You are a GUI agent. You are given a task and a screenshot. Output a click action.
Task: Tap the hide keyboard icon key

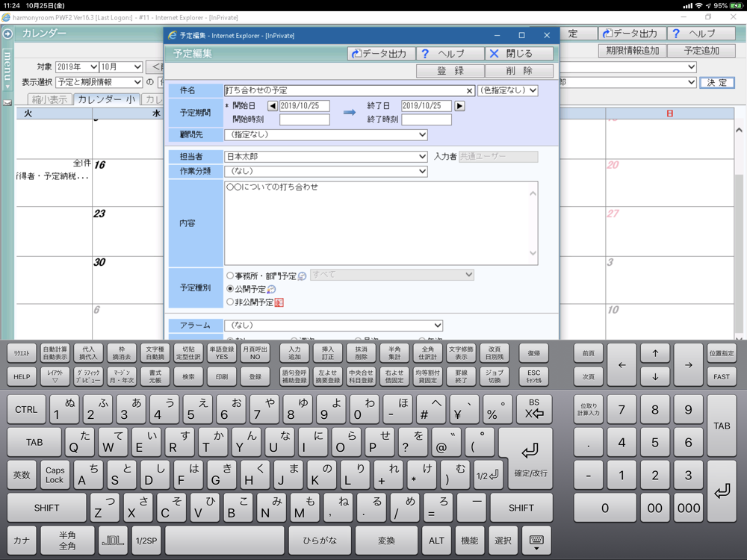536,541
